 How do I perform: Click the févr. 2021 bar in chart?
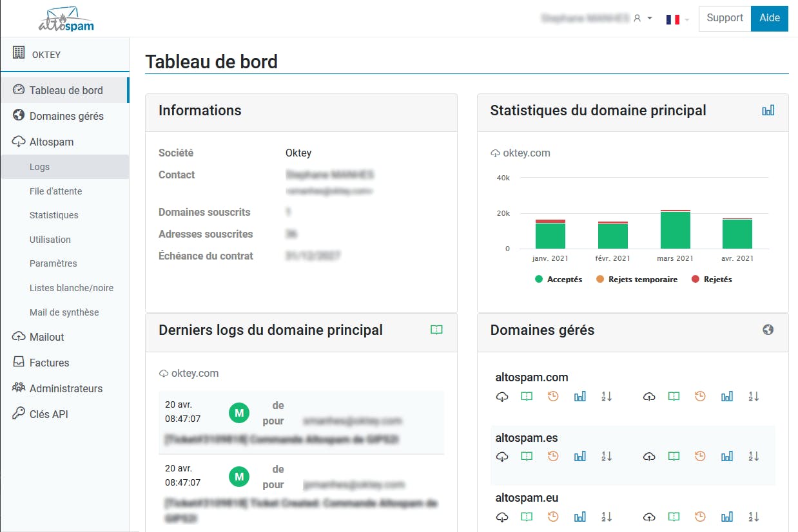tap(612, 235)
